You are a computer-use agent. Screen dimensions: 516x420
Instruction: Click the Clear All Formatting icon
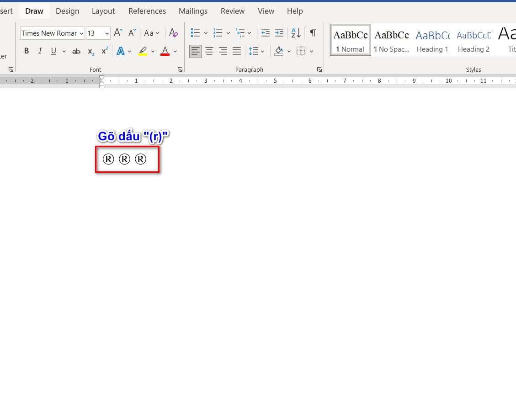tap(173, 33)
